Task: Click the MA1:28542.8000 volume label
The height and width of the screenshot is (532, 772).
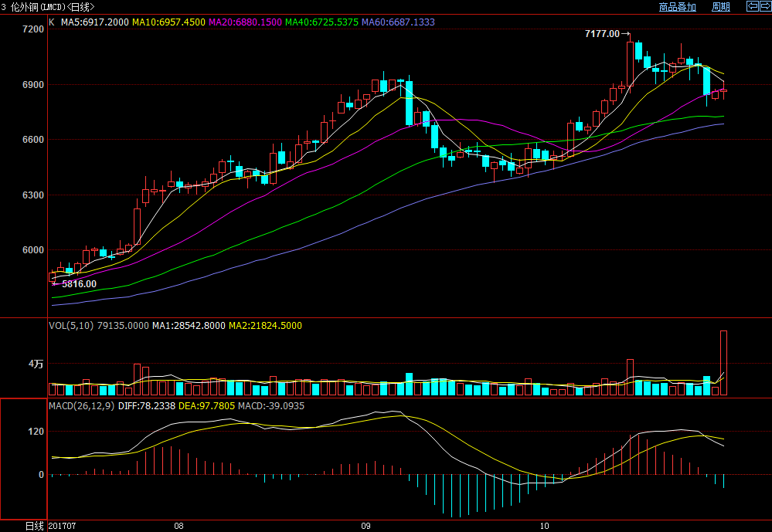Action: pos(189,326)
